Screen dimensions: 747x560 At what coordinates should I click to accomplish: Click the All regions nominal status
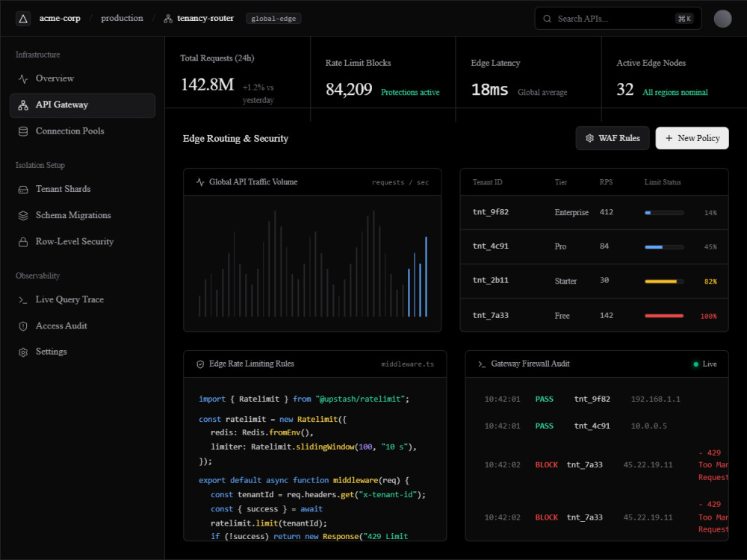tap(675, 93)
